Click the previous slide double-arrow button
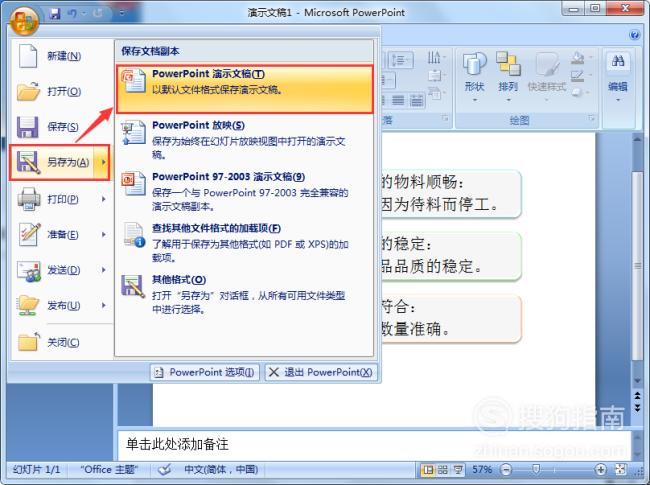The width and height of the screenshot is (650, 485). pyautogui.click(x=638, y=395)
